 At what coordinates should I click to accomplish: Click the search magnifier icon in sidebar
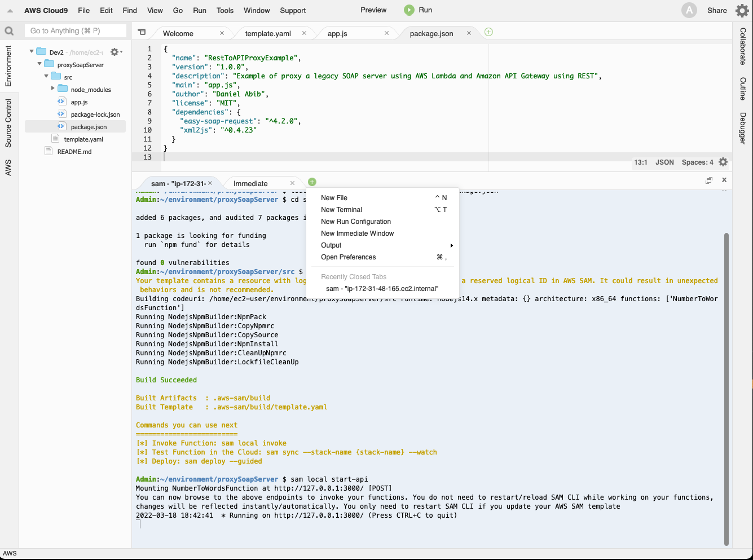click(9, 31)
